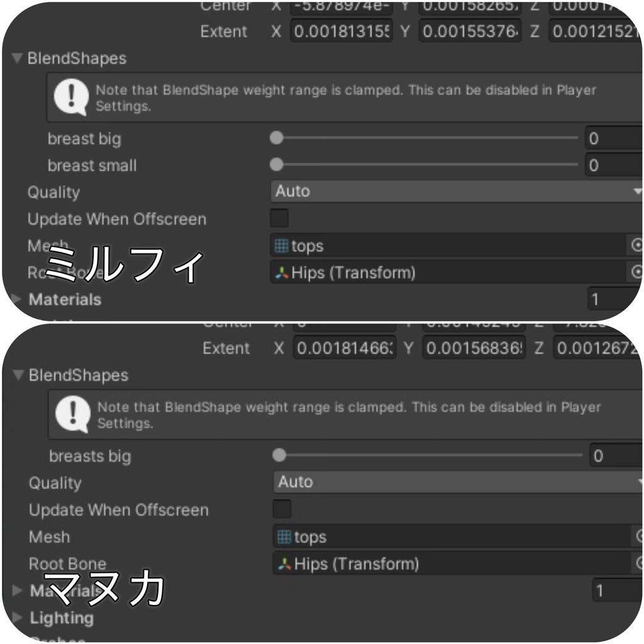Collapse the BlendShapes section in ミルフィ panel
This screenshot has height=644, width=644.
(17, 58)
